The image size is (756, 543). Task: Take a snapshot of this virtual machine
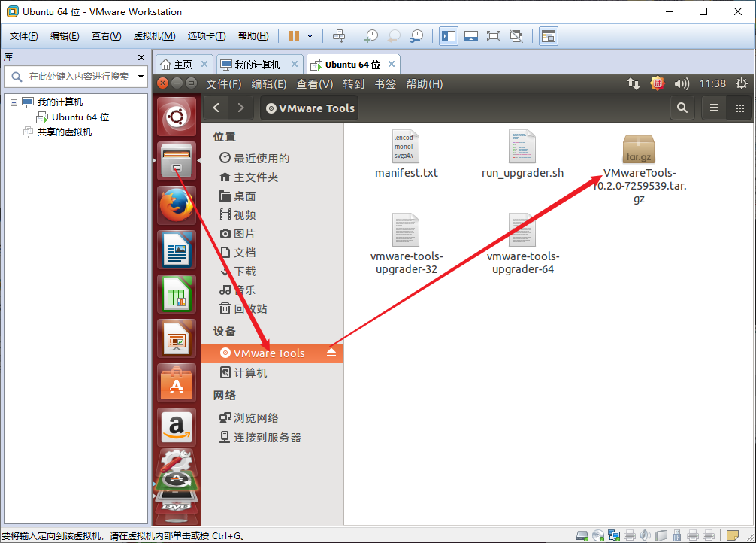(371, 35)
